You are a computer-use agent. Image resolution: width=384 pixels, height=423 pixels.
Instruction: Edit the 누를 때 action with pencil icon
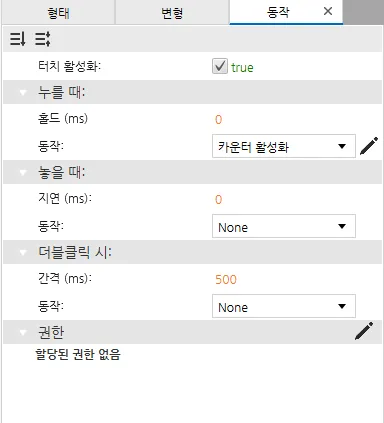click(369, 146)
